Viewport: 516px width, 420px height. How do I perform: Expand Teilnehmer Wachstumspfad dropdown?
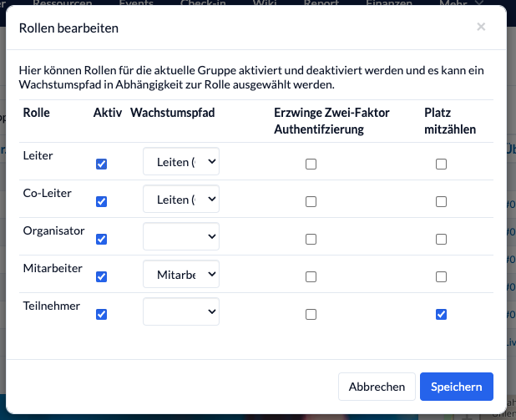point(181,311)
